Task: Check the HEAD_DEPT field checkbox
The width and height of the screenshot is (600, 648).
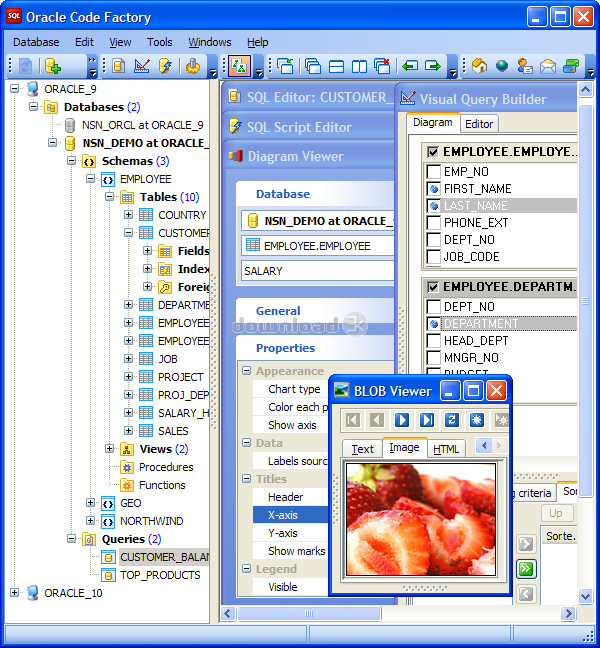Action: [x=433, y=341]
